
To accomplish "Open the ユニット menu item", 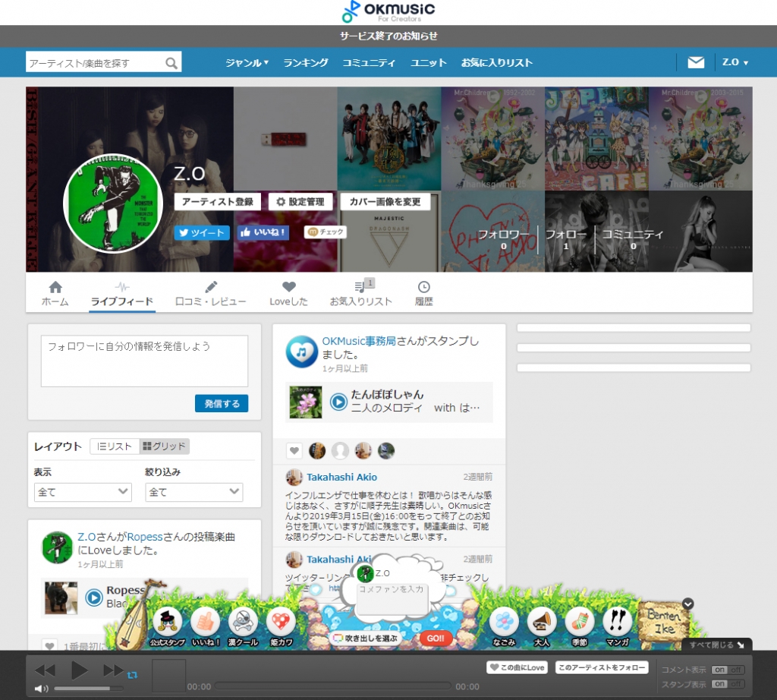I will tap(429, 62).
